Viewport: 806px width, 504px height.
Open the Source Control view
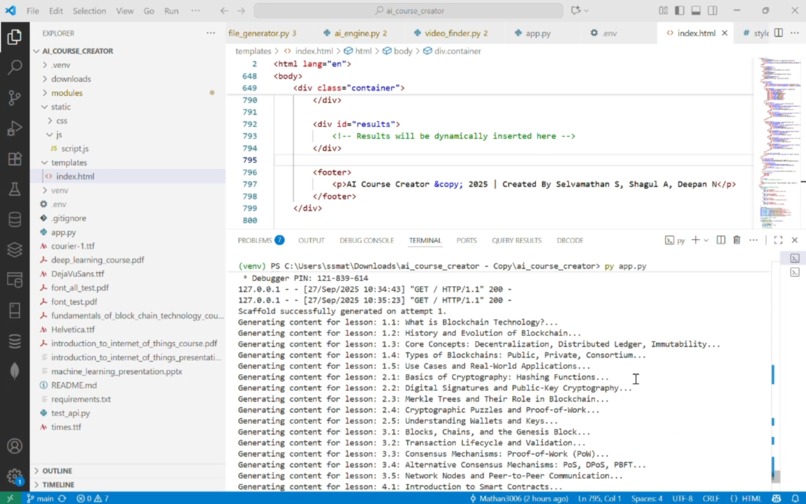pyautogui.click(x=14, y=97)
